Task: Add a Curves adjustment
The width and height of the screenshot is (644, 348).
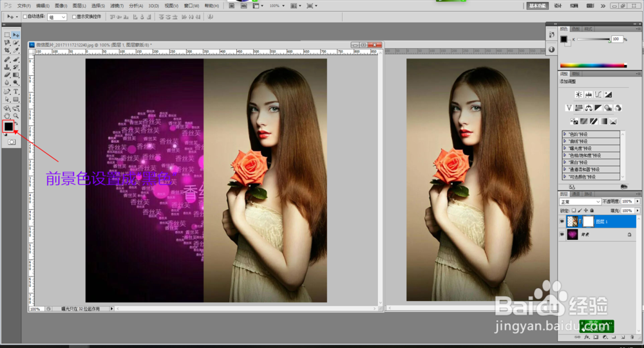Action: [x=598, y=95]
